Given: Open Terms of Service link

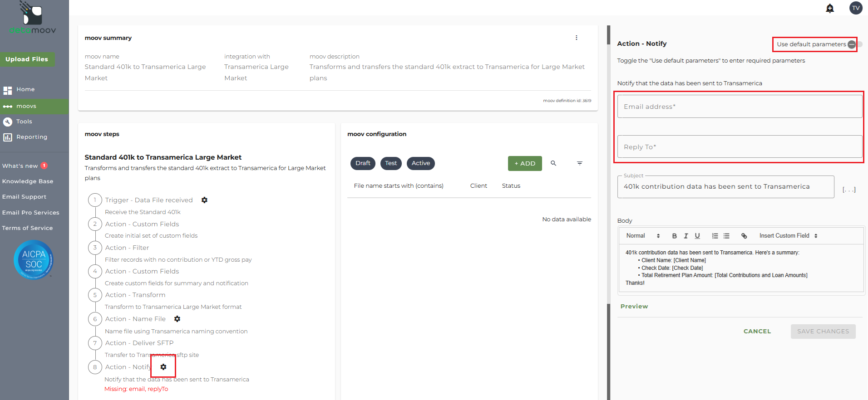Looking at the screenshot, I should click(27, 228).
